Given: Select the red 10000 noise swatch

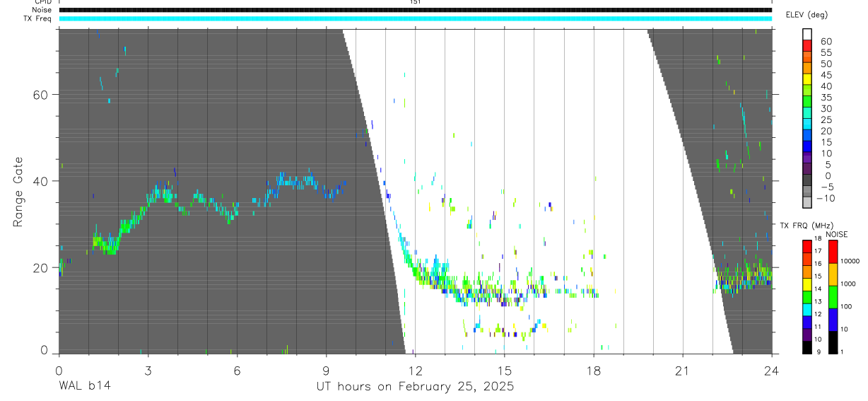Looking at the screenshot, I should click(833, 251).
